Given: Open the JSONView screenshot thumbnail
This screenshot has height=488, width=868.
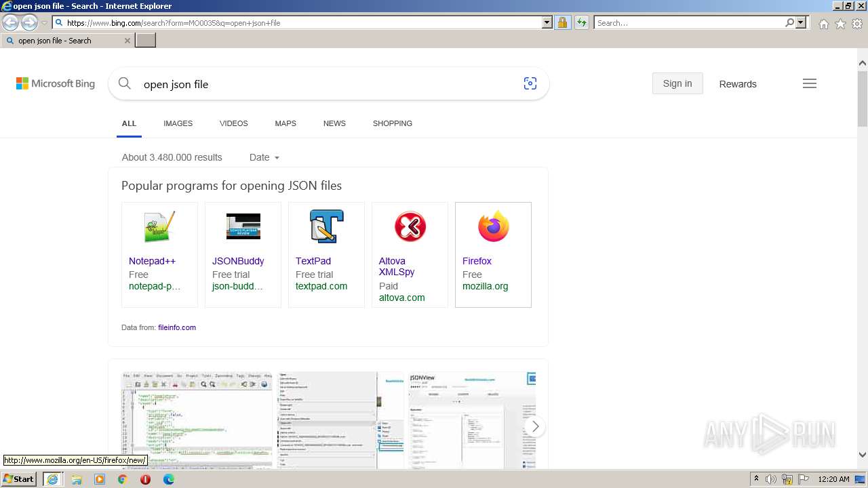Looking at the screenshot, I should [472, 420].
